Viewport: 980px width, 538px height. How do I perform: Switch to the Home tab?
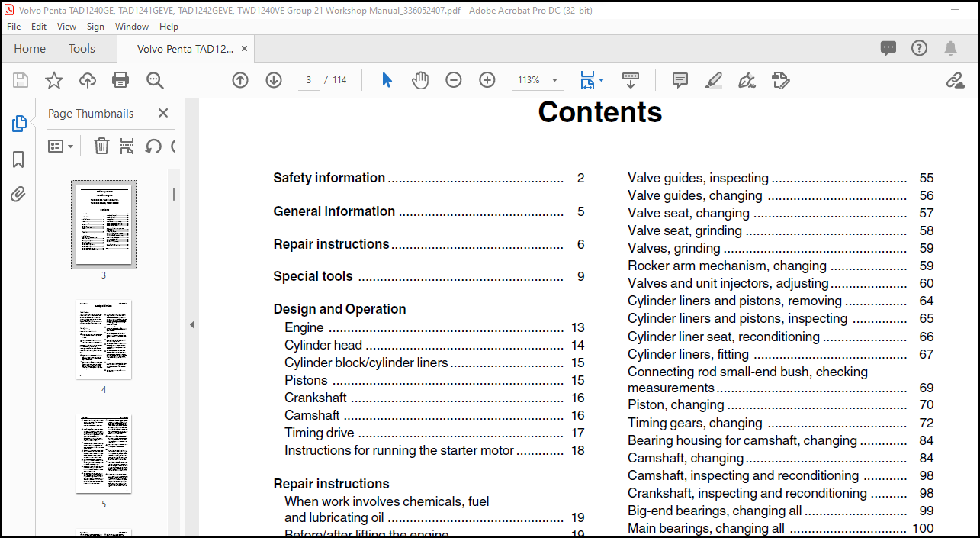[30, 49]
